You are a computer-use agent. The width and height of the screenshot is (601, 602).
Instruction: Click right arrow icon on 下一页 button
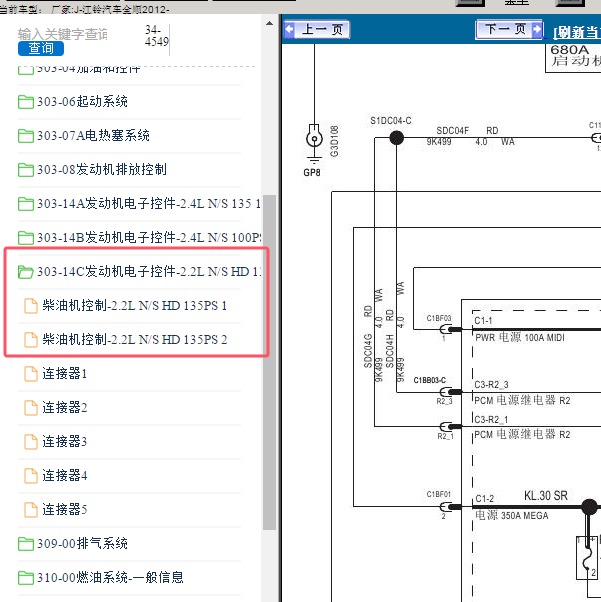click(537, 29)
